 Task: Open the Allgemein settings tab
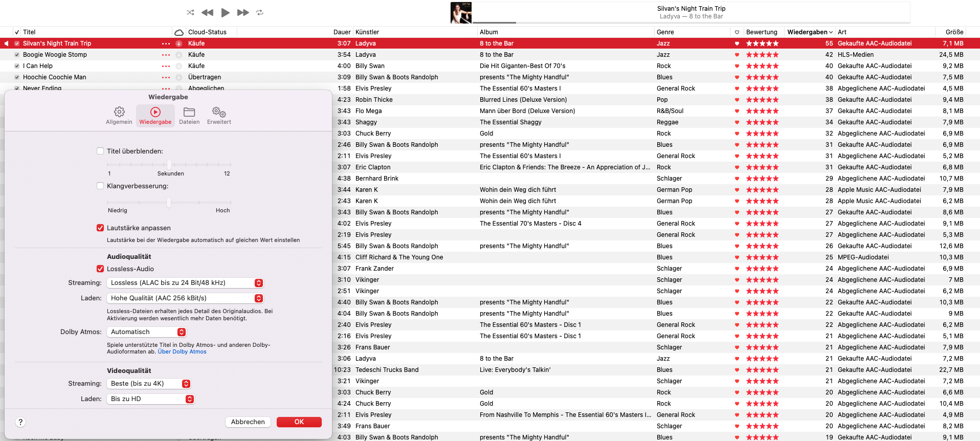(119, 115)
